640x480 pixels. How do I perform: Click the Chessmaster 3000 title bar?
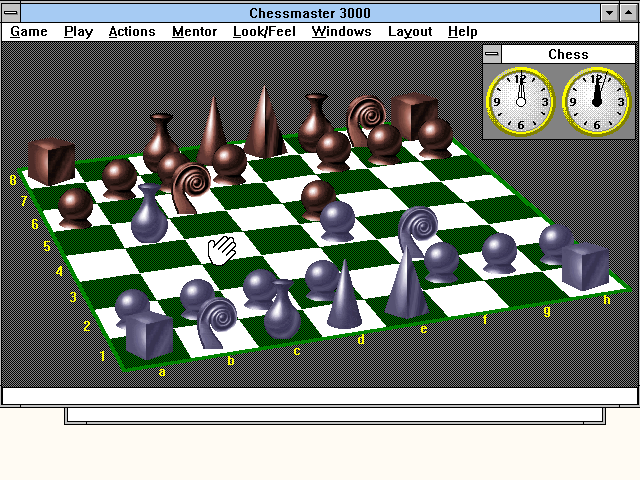click(310, 13)
